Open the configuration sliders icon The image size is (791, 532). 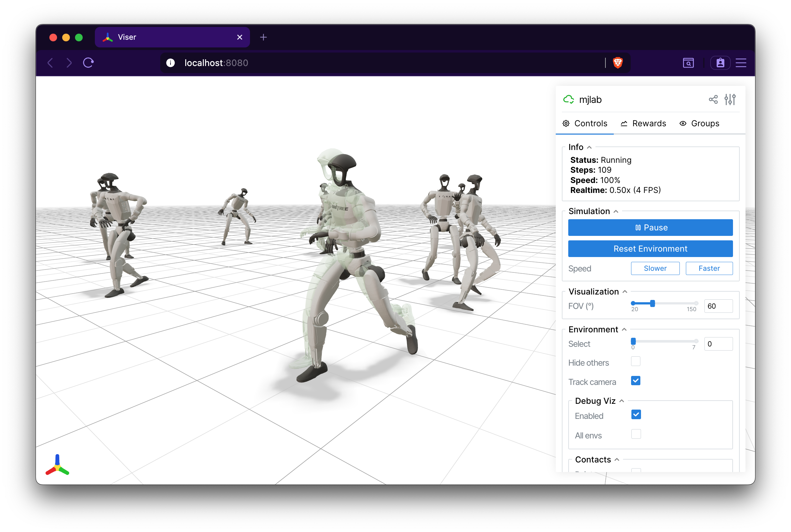click(730, 99)
